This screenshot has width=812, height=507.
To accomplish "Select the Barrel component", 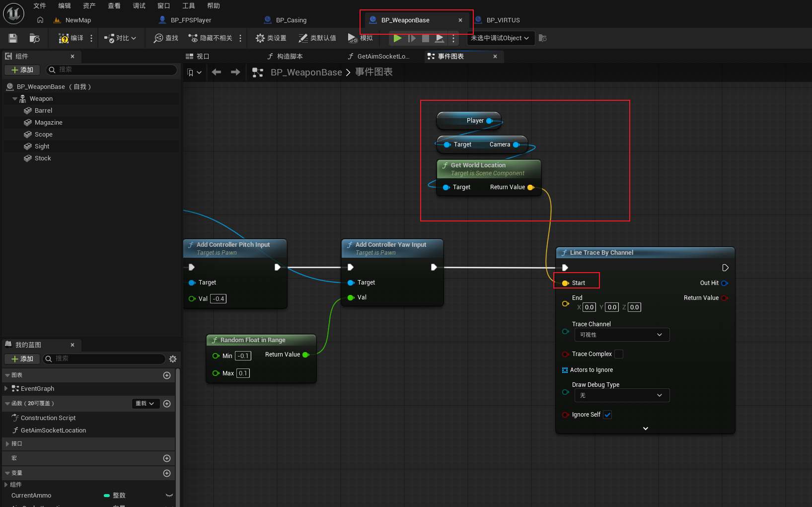I will (x=43, y=111).
